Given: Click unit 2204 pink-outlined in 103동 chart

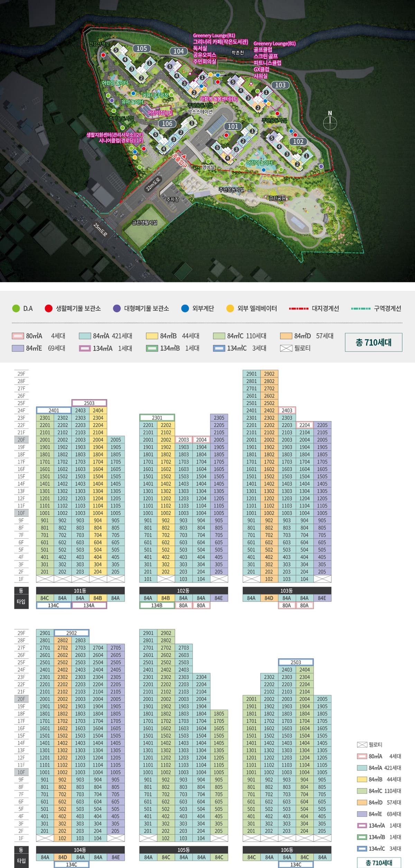Looking at the screenshot, I should coord(304,425).
